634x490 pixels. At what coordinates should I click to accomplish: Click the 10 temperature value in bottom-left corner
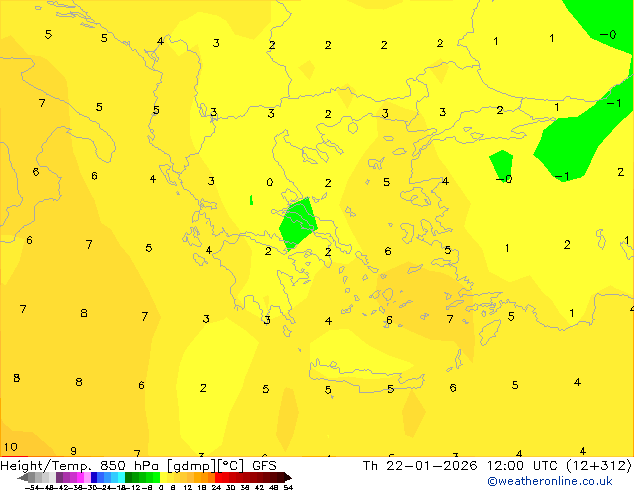[x=11, y=447]
